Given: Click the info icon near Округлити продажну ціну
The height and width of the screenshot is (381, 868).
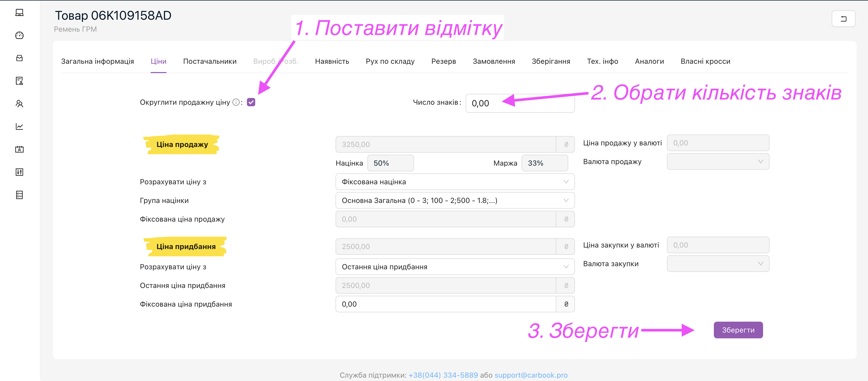Looking at the screenshot, I should 236,102.
